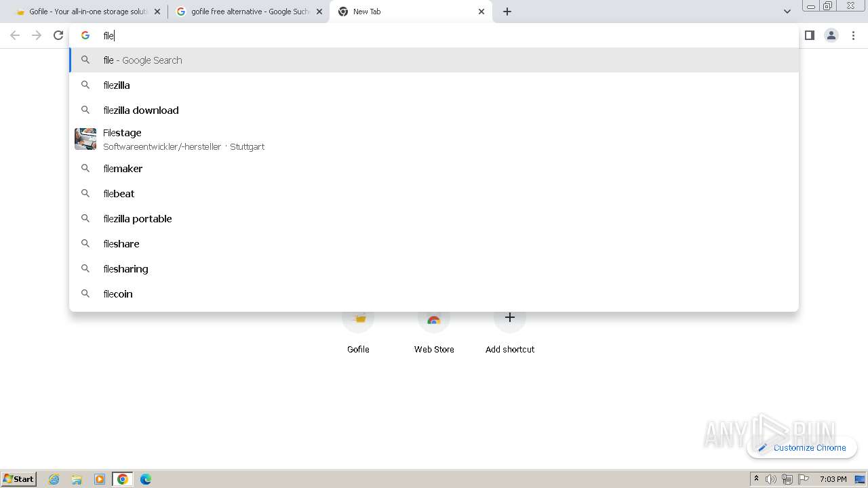Open network status in tray
Viewport: 868px width, 488px height.
pyautogui.click(x=787, y=479)
